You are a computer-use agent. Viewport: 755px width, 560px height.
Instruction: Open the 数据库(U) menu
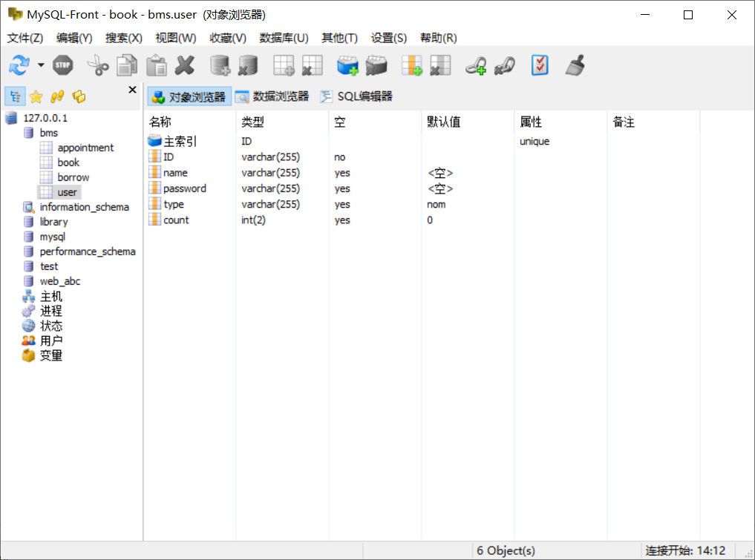284,38
